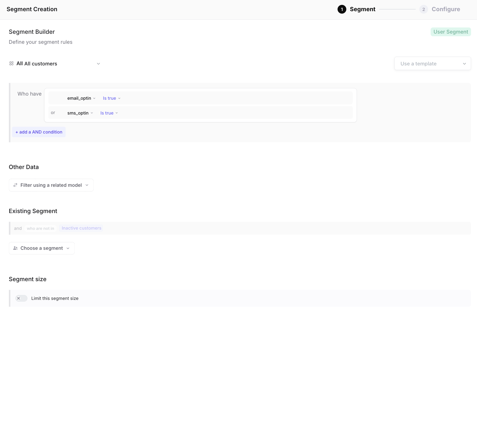This screenshot has height=448, width=477.
Task: Open the Is true operator for email_optin
Action: tap(112, 98)
